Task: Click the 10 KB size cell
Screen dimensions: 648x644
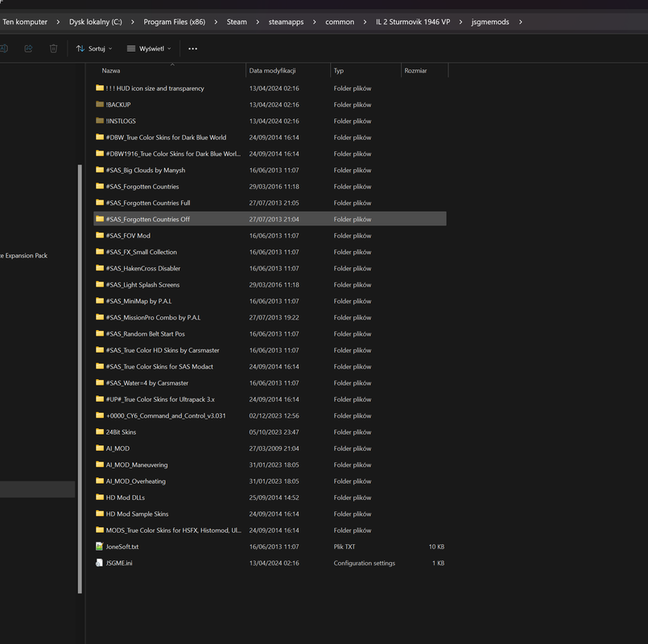Action: 436,547
